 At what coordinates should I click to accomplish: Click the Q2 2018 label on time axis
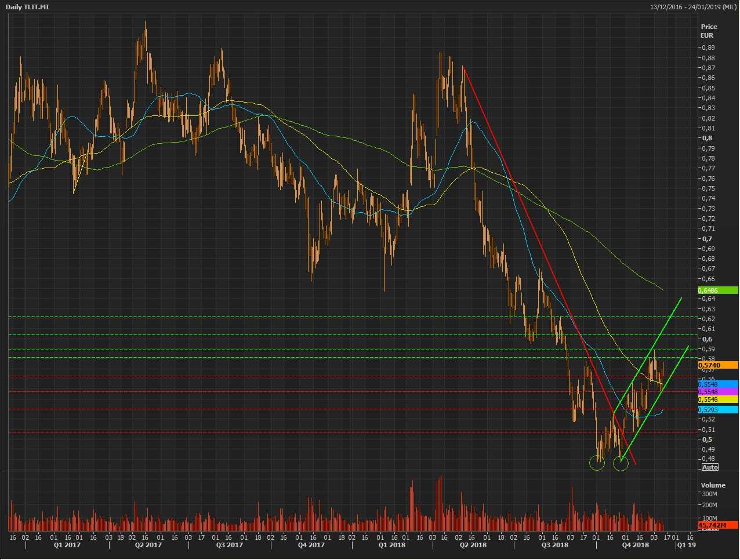[473, 546]
